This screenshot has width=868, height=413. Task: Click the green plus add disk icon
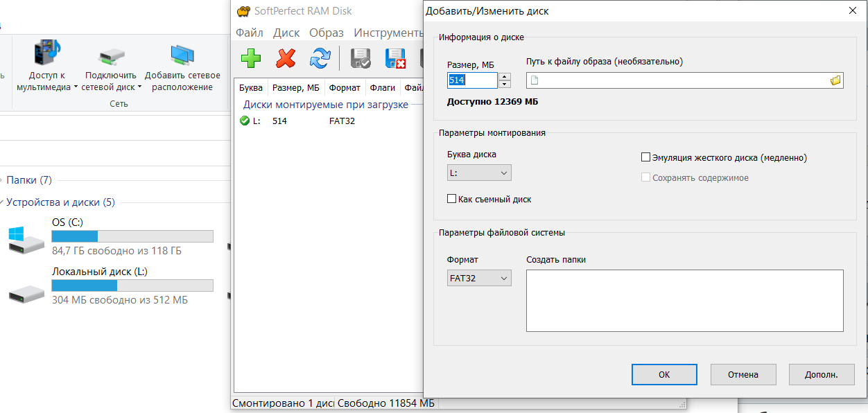point(250,58)
